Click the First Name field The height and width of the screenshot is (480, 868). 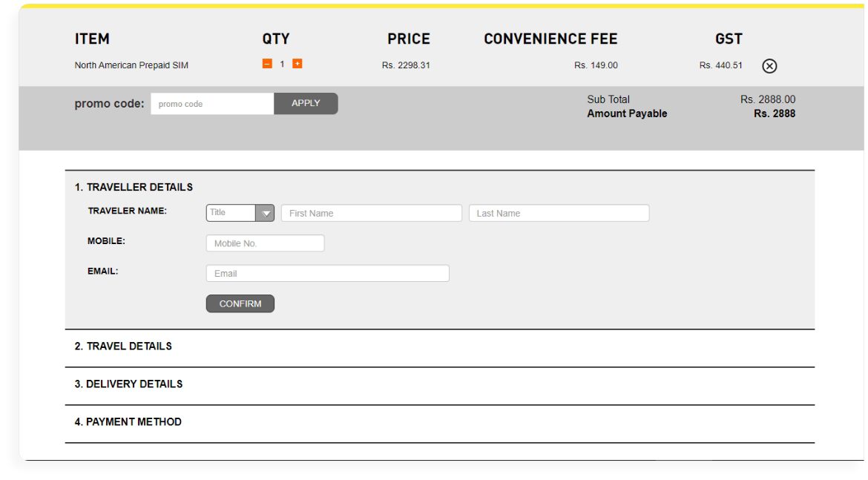372,213
